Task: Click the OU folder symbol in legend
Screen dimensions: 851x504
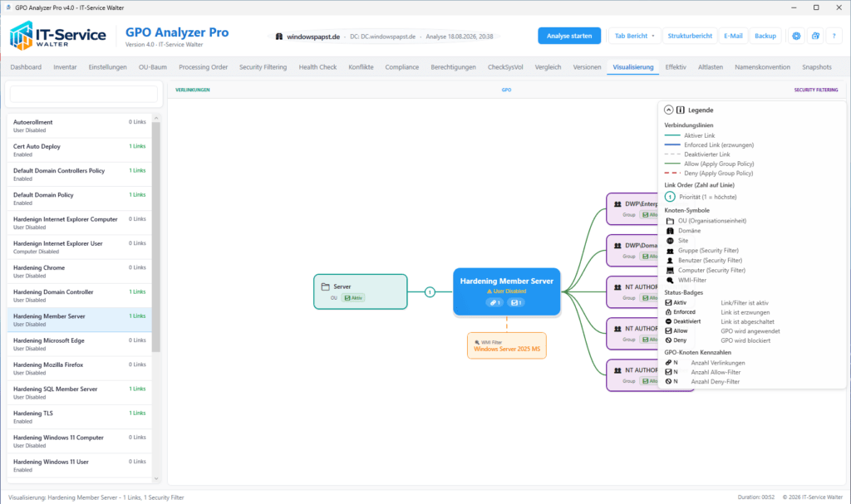Action: pyautogui.click(x=671, y=221)
